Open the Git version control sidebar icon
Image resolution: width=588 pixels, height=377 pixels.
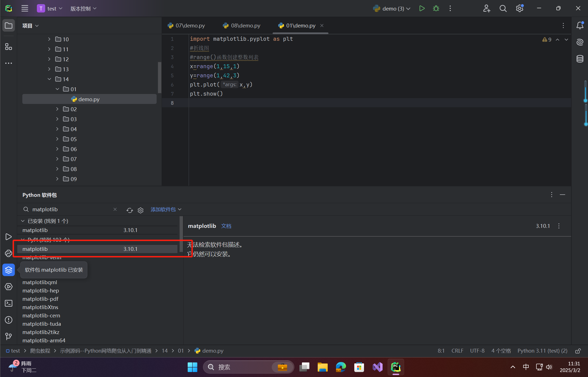click(x=9, y=337)
